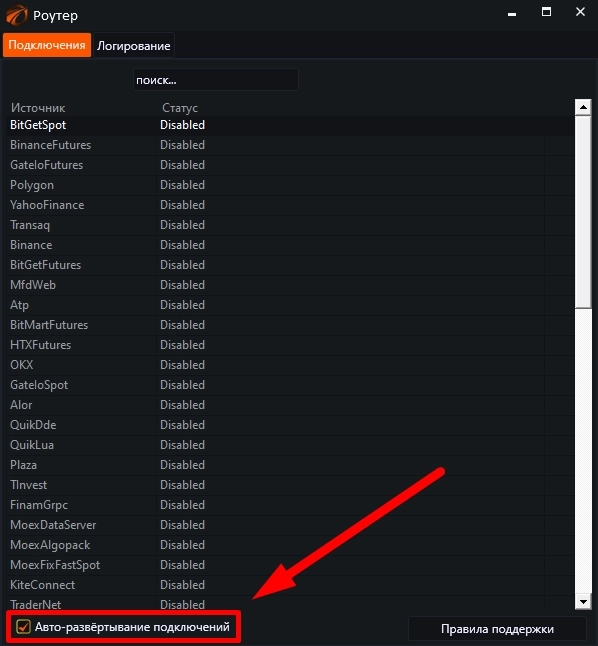Select the TraderNet source row
Viewport: 598px width, 646px height.
click(290, 604)
